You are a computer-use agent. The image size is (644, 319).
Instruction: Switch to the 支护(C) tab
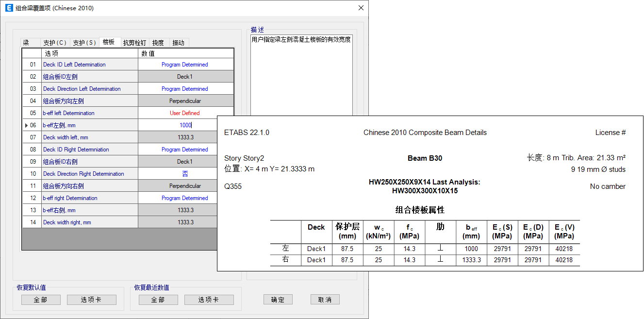click(x=55, y=43)
